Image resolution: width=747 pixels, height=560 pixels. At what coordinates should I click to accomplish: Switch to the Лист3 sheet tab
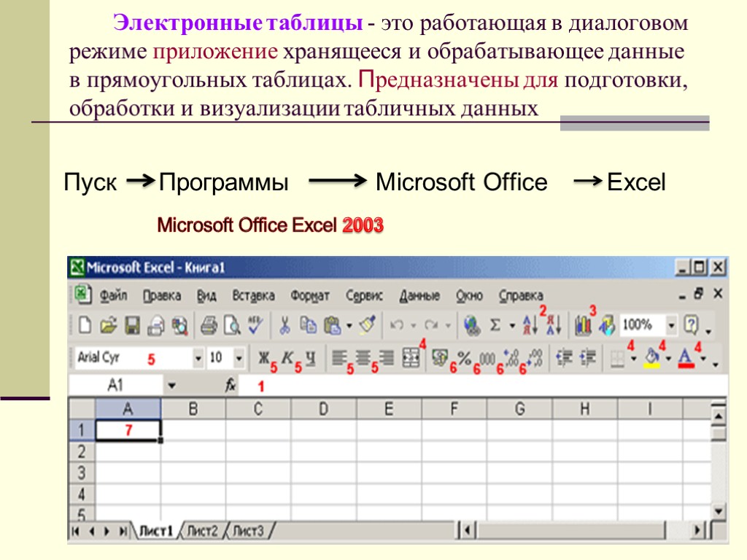point(248,531)
